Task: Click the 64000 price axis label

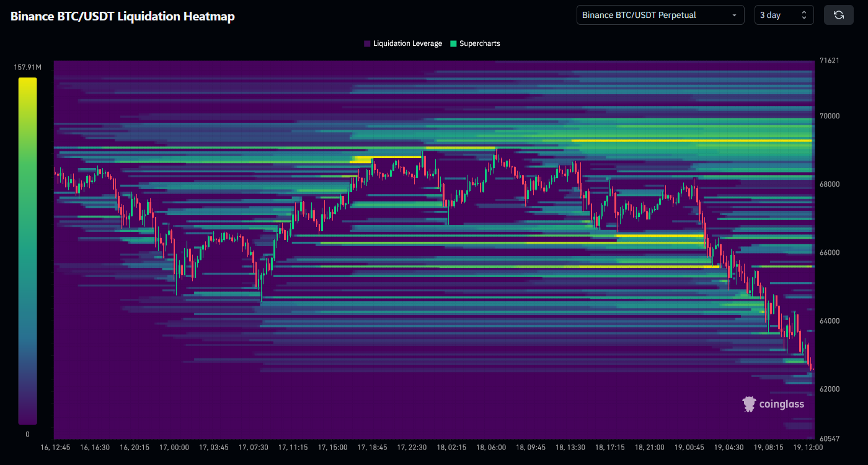Action: [x=829, y=321]
